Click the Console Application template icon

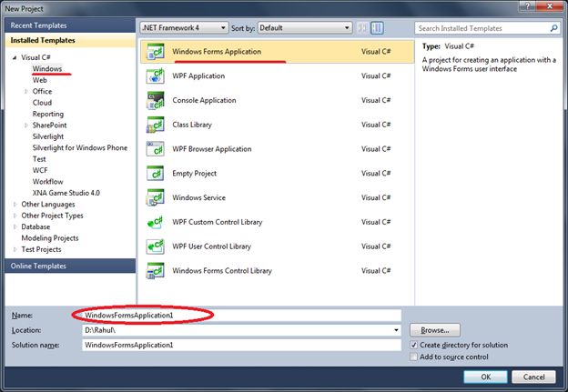pyautogui.click(x=156, y=100)
